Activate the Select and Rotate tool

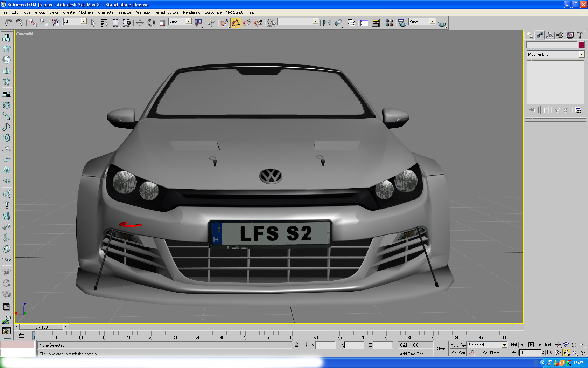(151, 23)
